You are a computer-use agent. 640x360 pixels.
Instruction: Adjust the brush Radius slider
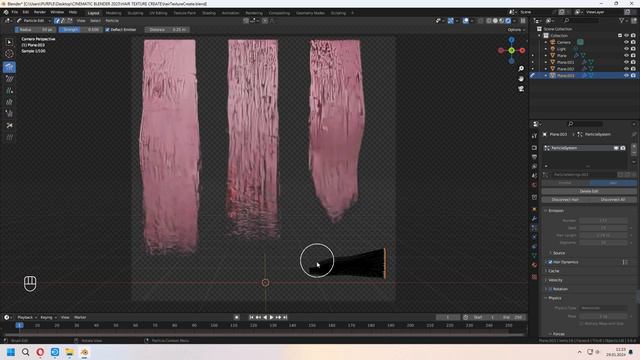(x=36, y=30)
